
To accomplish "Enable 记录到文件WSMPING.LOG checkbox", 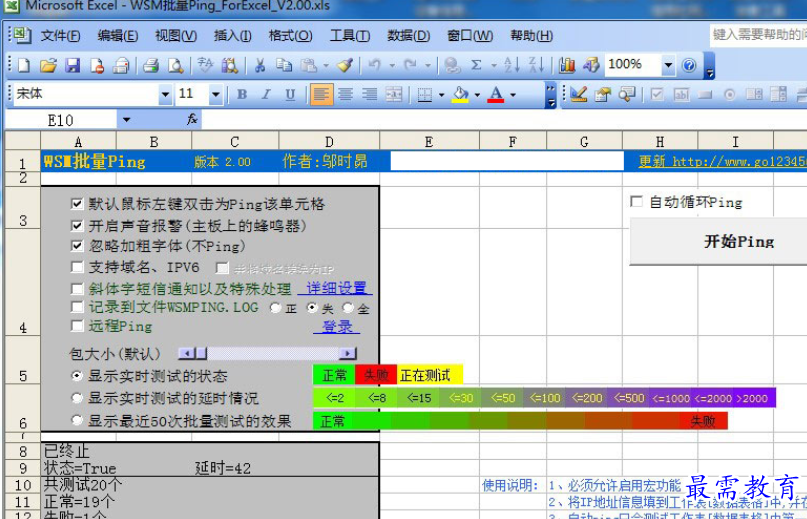I will coord(77,307).
